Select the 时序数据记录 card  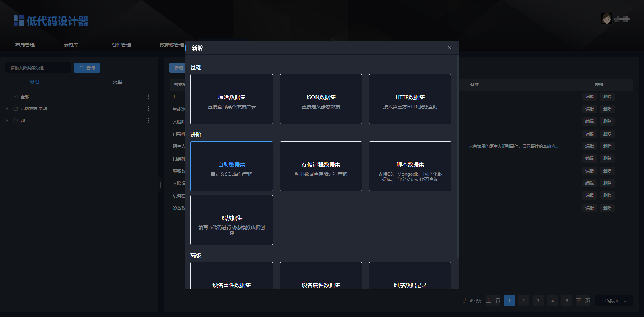point(410,275)
